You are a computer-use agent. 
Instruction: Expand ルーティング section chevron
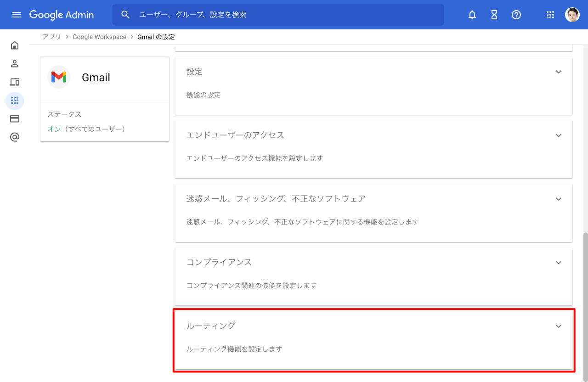pyautogui.click(x=559, y=326)
